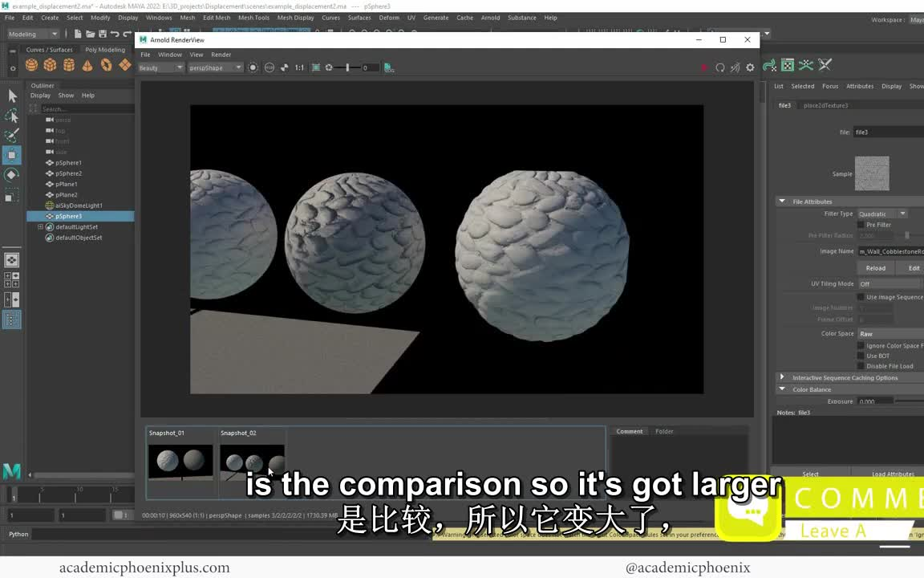Open the Snapshot_01 thumbnail
924x578 pixels.
[x=180, y=462]
